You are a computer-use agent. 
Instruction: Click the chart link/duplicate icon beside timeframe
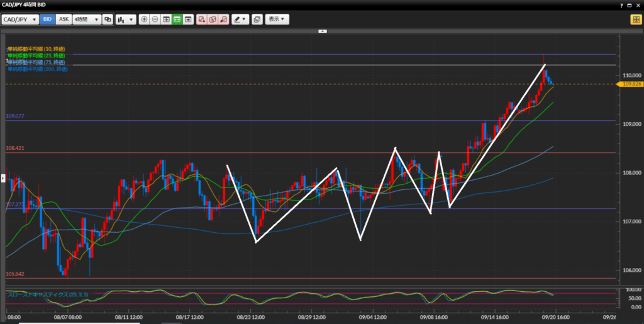(108, 20)
